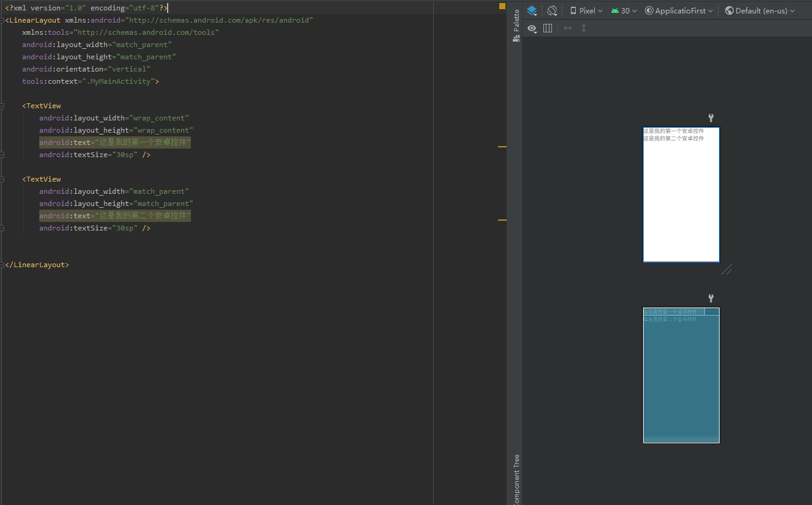Click "这是我的第二个安卓控件" in design preview
The width and height of the screenshot is (812, 505).
(674, 138)
